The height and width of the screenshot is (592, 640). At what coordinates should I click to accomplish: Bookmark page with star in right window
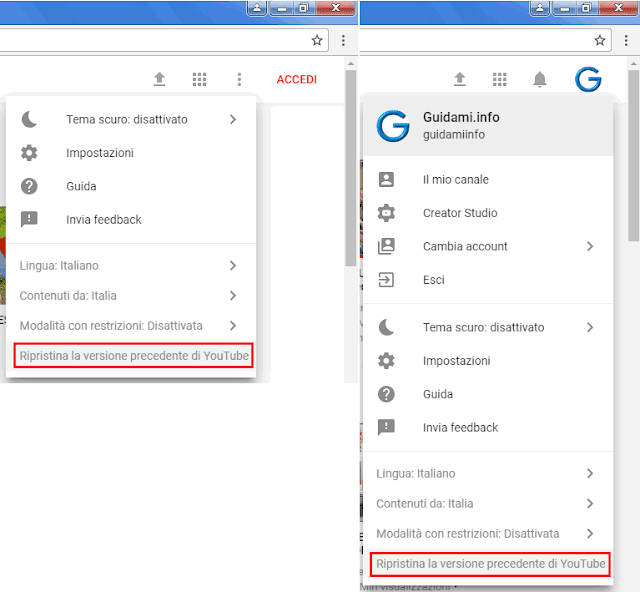[600, 40]
